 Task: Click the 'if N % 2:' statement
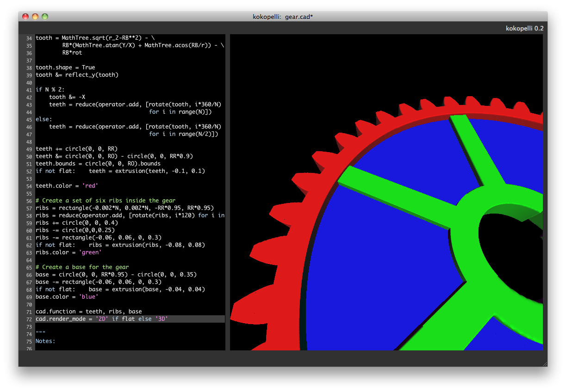pyautogui.click(x=50, y=90)
